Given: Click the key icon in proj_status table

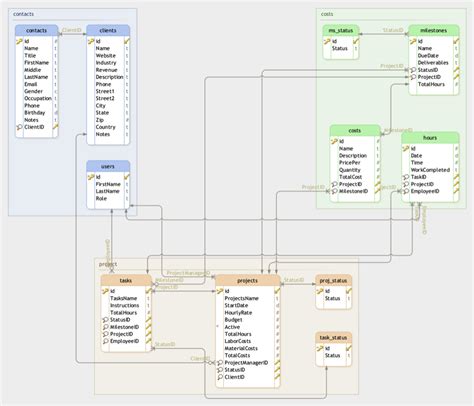Looking at the screenshot, I should (320, 291).
